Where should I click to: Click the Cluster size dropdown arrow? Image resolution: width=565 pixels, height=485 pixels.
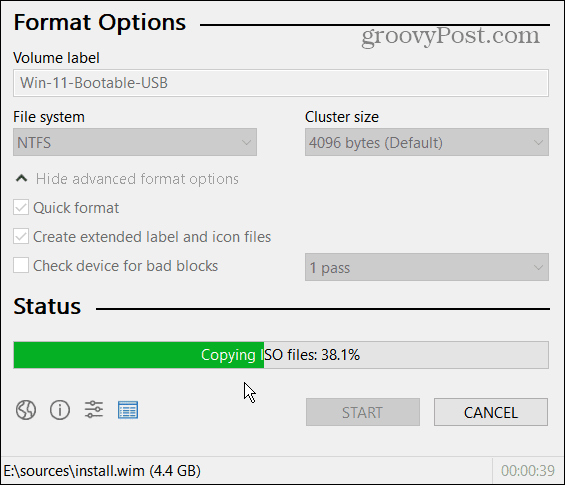coord(538,143)
